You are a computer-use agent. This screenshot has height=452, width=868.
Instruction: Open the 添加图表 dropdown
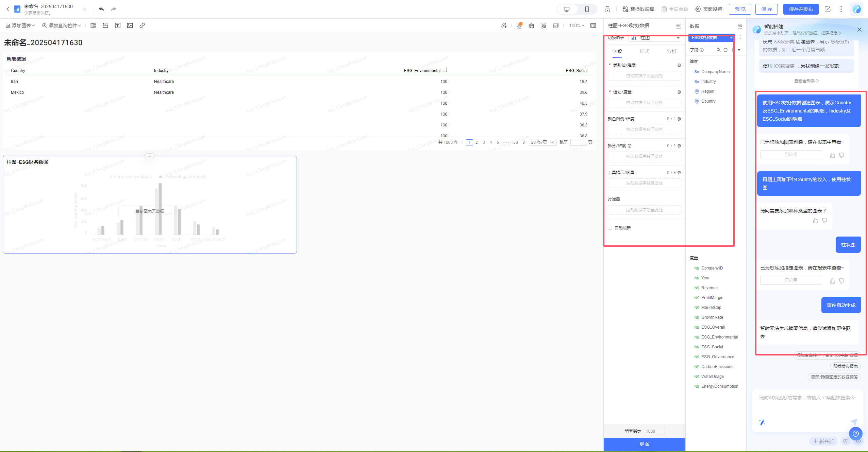pos(20,25)
